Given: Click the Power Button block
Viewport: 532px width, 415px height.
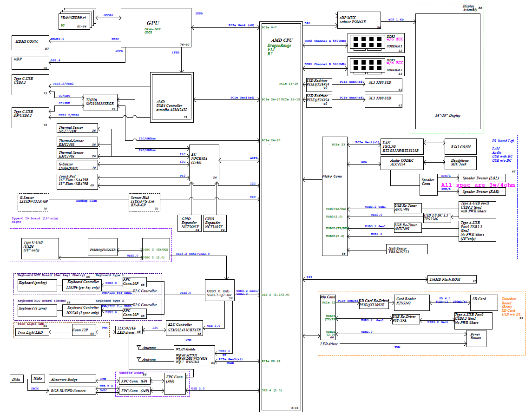Looking at the screenshot, I should click(476, 338).
